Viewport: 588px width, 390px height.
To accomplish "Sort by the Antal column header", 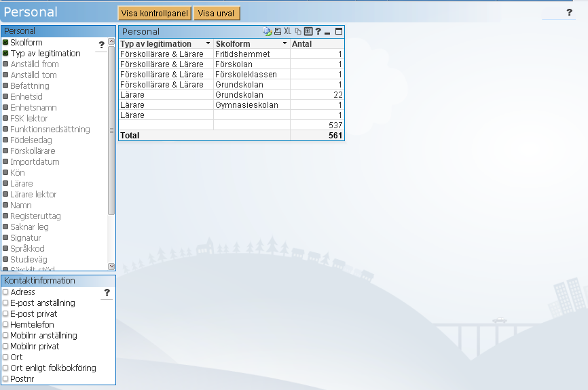I will click(x=317, y=44).
